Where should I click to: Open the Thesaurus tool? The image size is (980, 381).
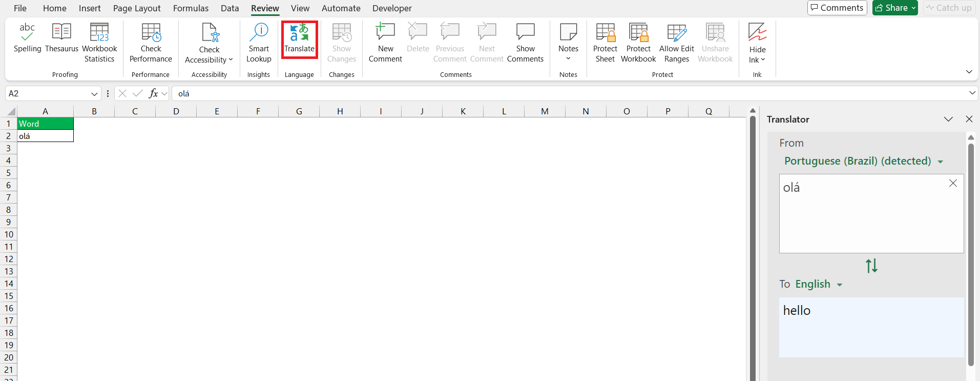61,37
